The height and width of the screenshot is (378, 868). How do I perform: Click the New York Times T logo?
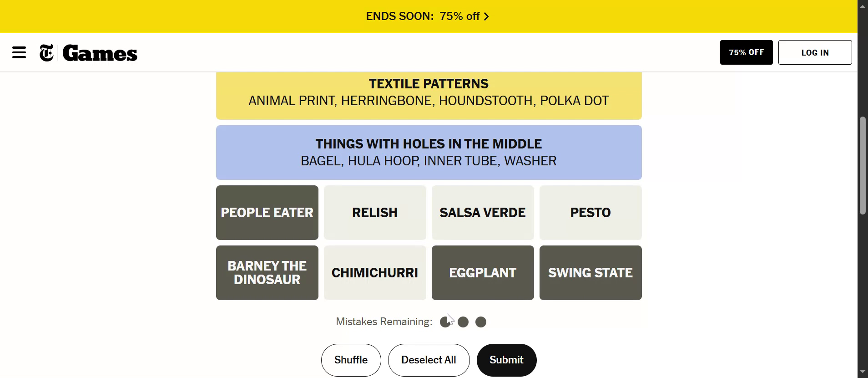coord(46,53)
